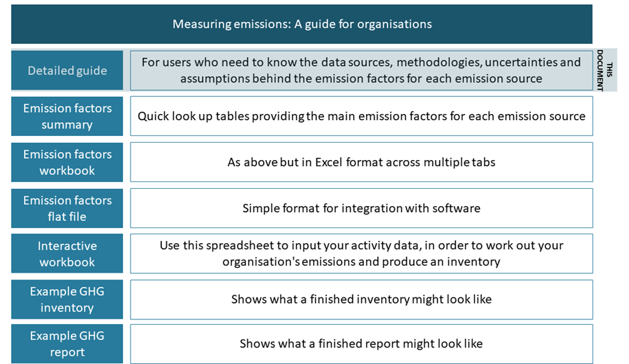Viewport: 629px width, 364px height.
Task: Select 'Shows what a finished inventory might look like'
Action: 361,299
